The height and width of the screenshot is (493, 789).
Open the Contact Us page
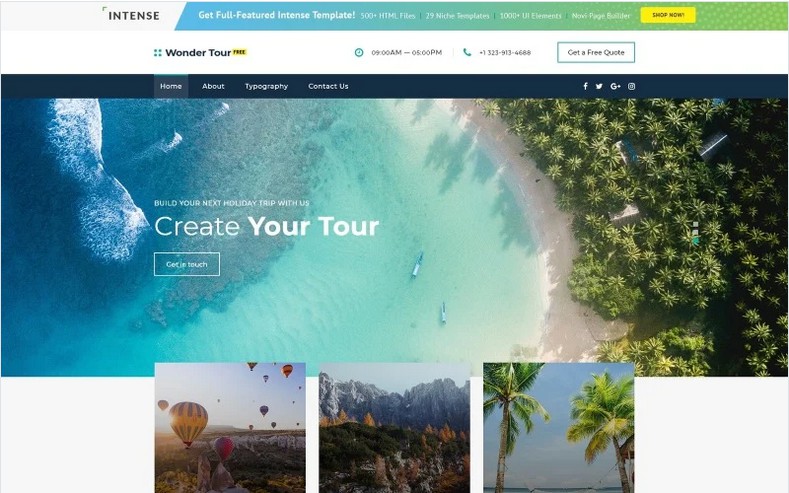point(328,86)
